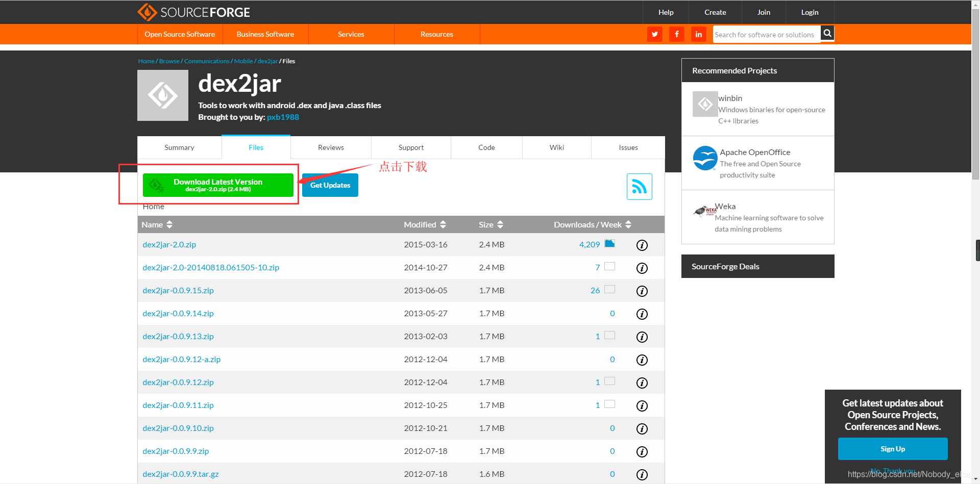Image resolution: width=980 pixels, height=484 pixels.
Task: Go to Communications breadcrumb
Action: [207, 61]
